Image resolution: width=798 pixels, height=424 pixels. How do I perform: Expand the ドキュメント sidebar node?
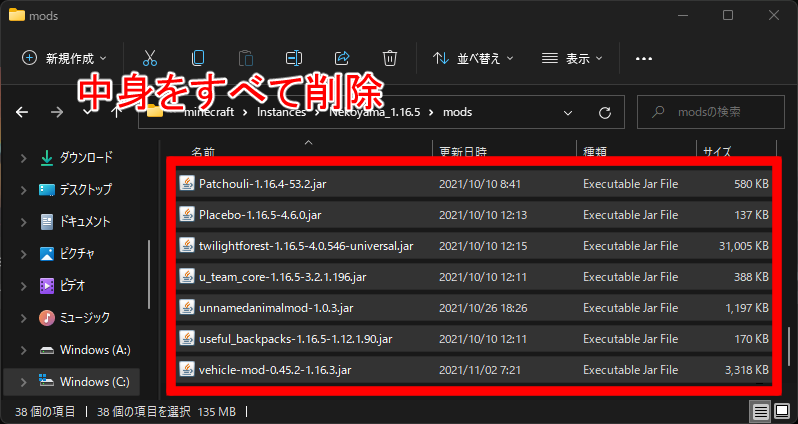point(23,222)
